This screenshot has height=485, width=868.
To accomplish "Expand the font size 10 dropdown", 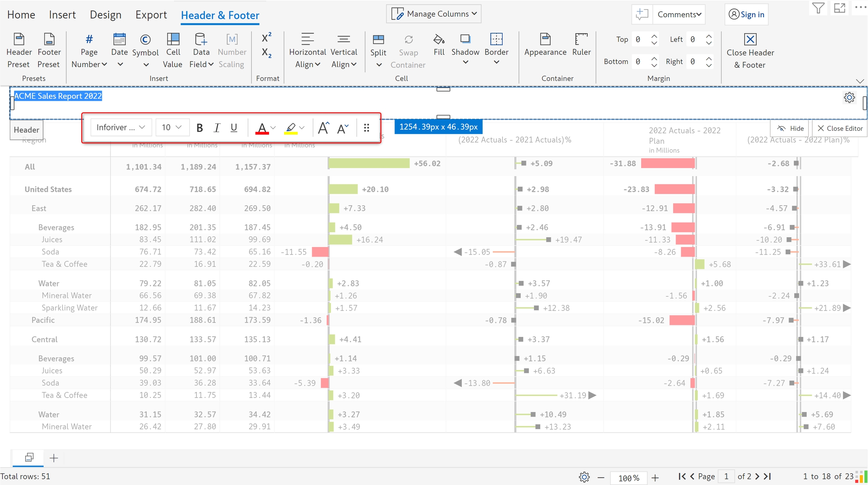I will point(171,127).
